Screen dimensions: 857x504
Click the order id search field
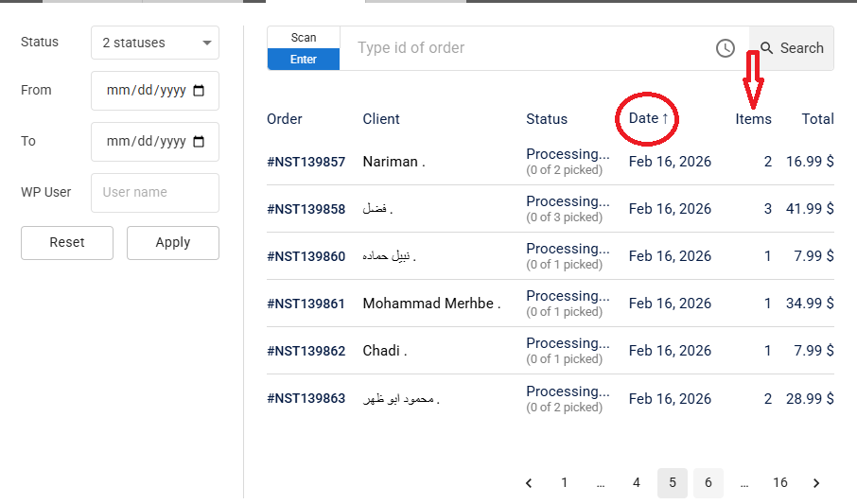pos(525,48)
